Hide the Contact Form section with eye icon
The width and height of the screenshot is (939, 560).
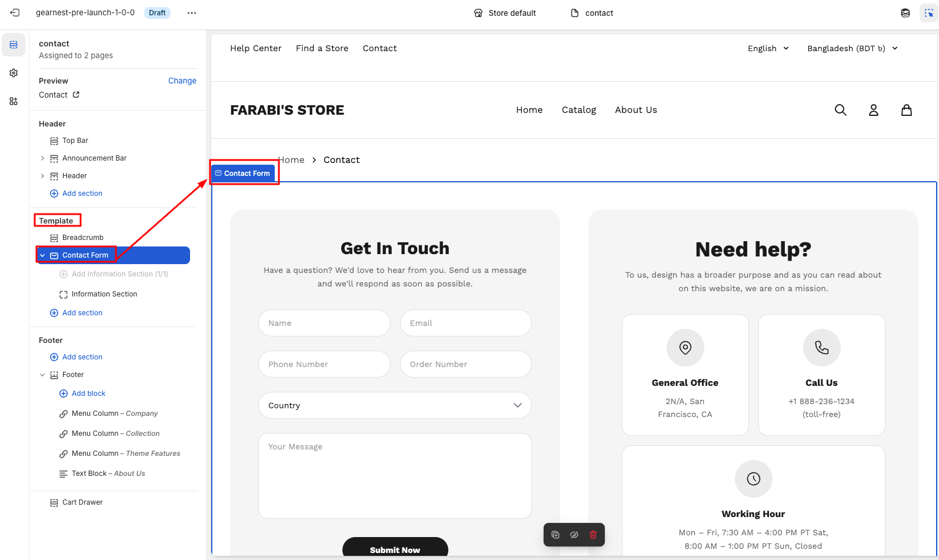click(x=574, y=535)
